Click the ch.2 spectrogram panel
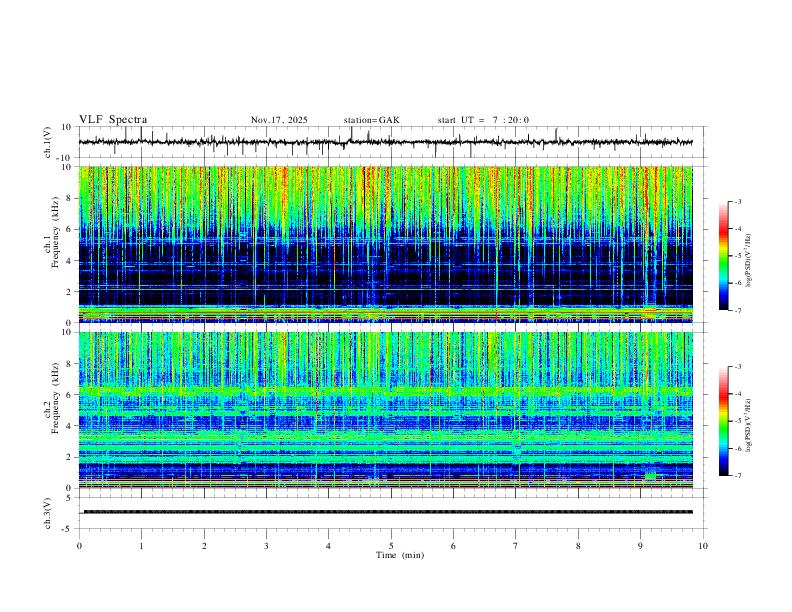Viewport: 792px width, 612px height. click(386, 410)
